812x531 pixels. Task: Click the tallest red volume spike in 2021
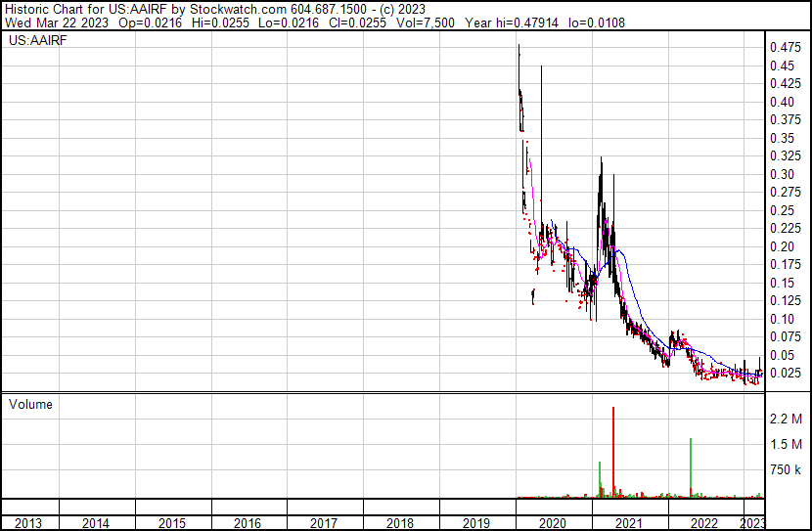click(x=613, y=450)
